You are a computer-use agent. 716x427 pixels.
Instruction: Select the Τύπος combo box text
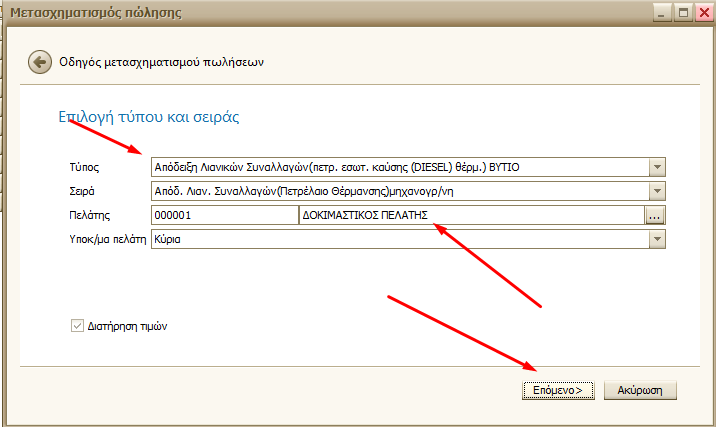[398, 167]
